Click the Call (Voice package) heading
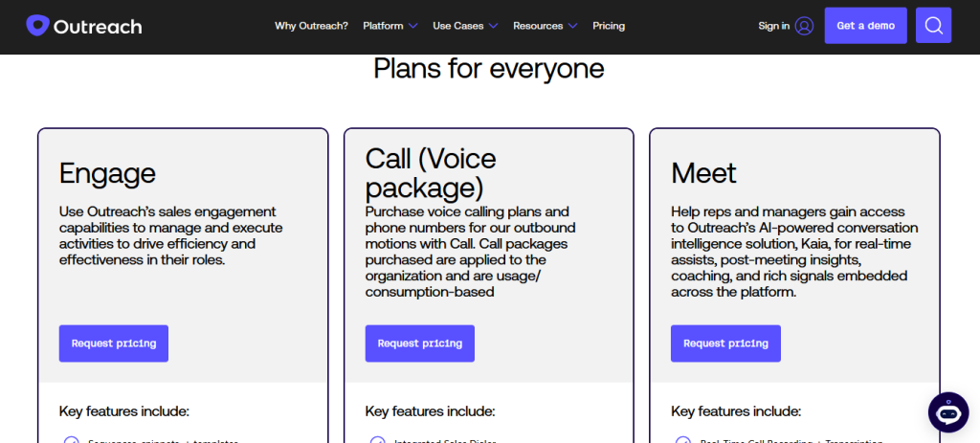This screenshot has height=443, width=980. pyautogui.click(x=431, y=173)
